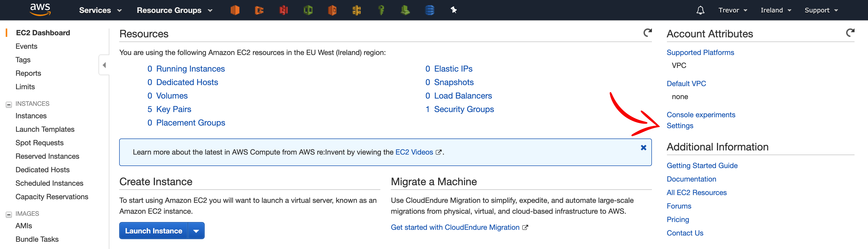Image resolution: width=868 pixels, height=249 pixels.
Task: Open Bundle Tasks in the sidebar
Action: pyautogui.click(x=37, y=239)
